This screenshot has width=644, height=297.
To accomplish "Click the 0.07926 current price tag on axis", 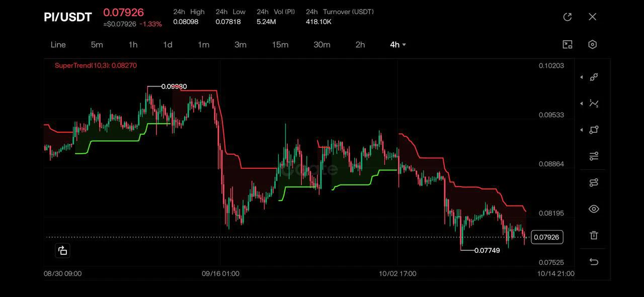I will pyautogui.click(x=546, y=237).
